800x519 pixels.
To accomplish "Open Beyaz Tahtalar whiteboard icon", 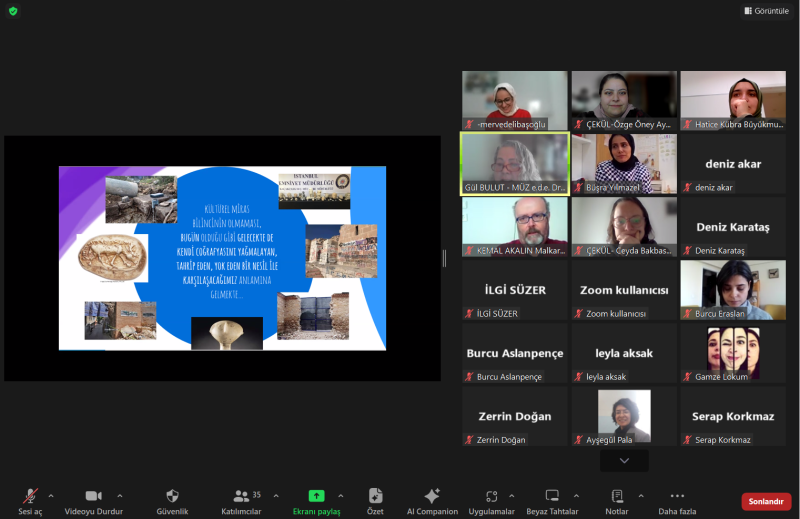I will (552, 496).
